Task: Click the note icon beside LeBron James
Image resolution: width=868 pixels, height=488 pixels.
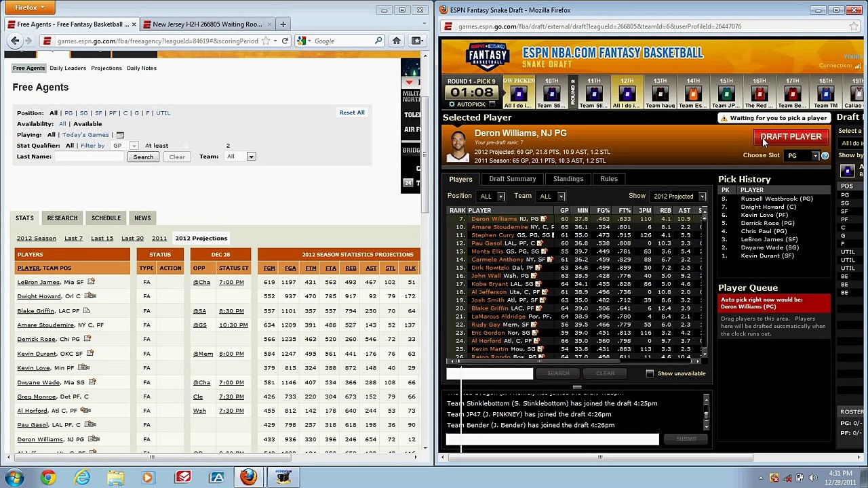Action: (91, 282)
